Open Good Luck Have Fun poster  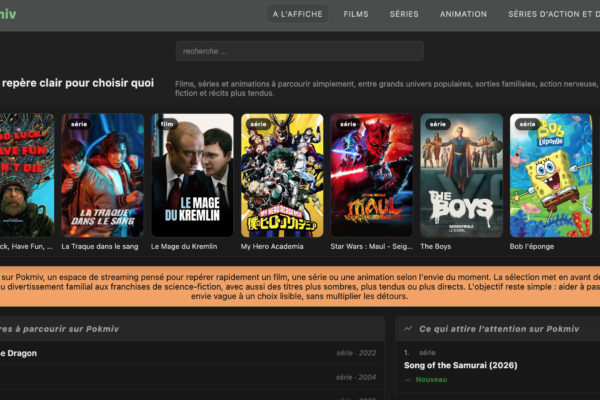pos(27,175)
